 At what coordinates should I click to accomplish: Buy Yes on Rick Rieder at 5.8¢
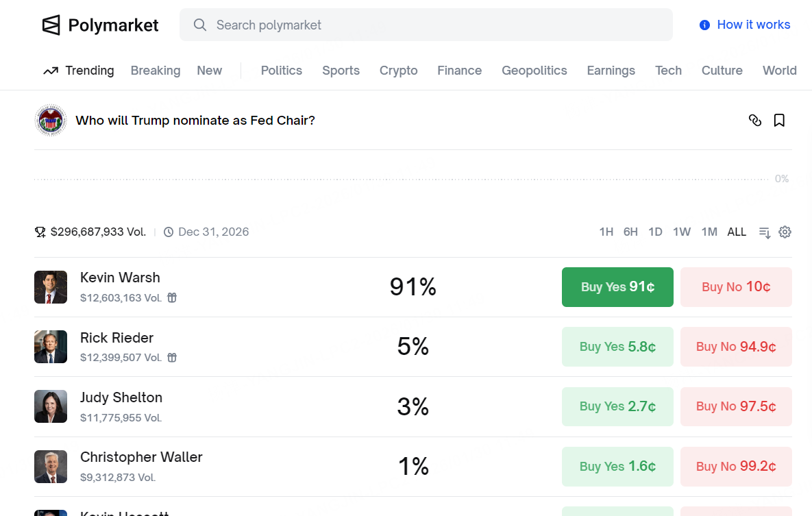617,347
